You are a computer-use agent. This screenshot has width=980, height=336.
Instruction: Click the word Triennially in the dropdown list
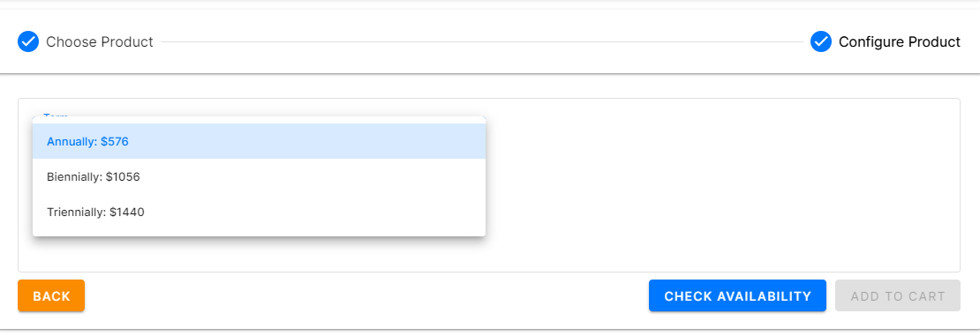coord(76,213)
